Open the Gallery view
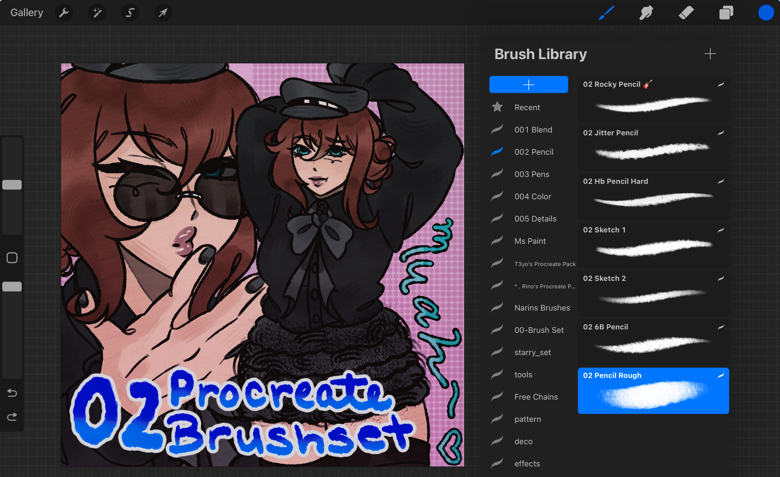Viewport: 780px width, 477px height. click(27, 12)
